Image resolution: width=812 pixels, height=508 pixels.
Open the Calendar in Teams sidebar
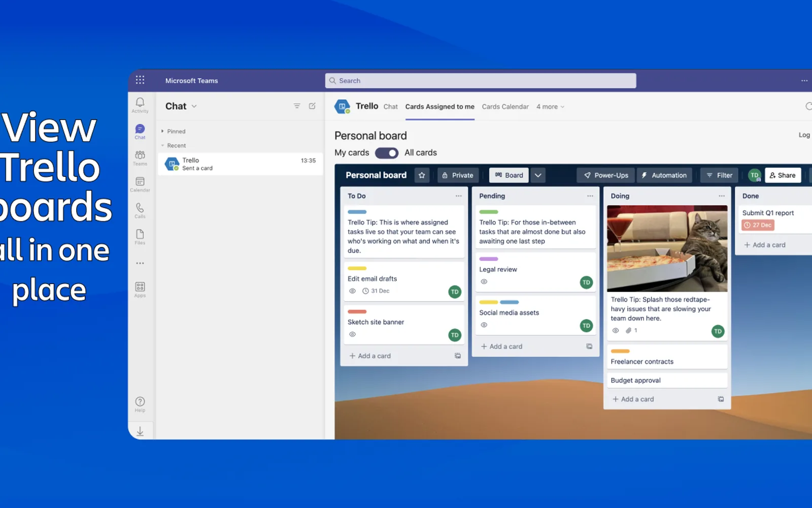[x=140, y=184]
